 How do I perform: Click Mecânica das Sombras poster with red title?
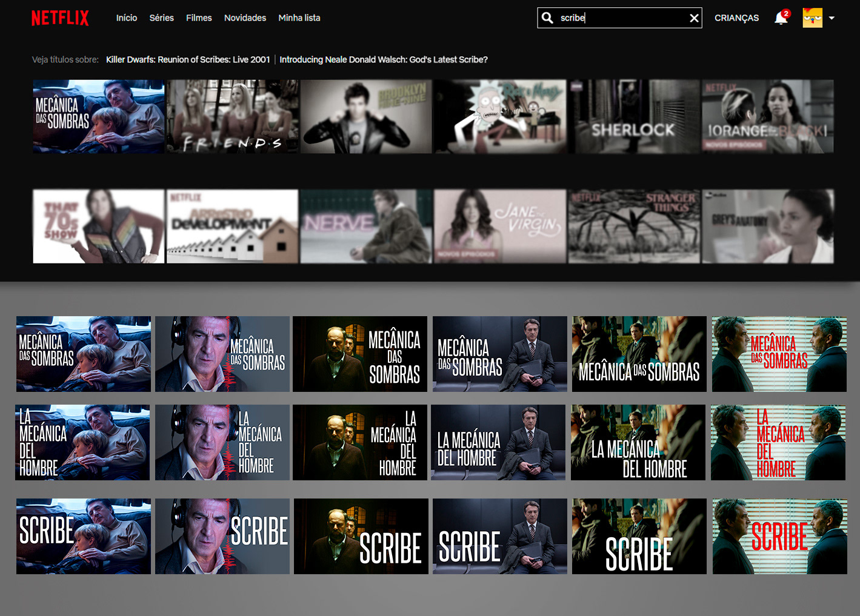(x=779, y=354)
